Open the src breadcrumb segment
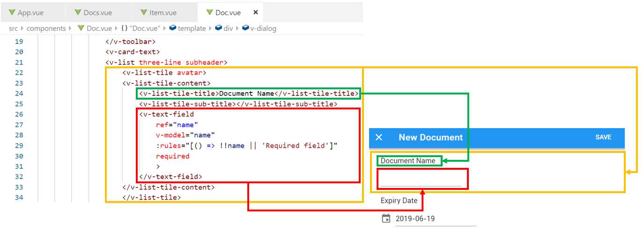 point(14,29)
